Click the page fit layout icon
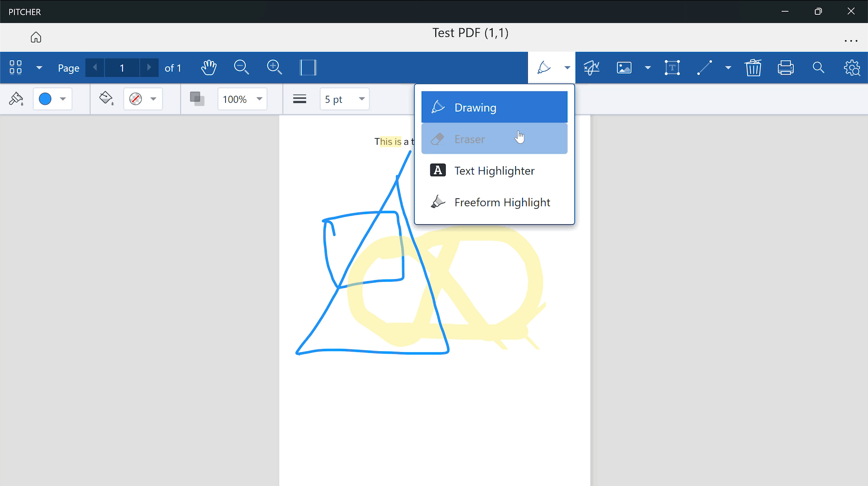 tap(308, 68)
